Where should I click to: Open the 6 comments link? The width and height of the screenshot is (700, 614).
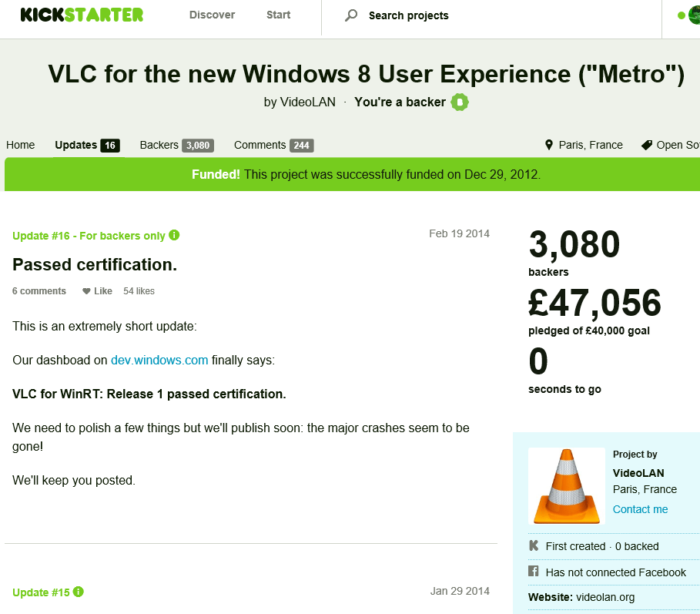(39, 291)
